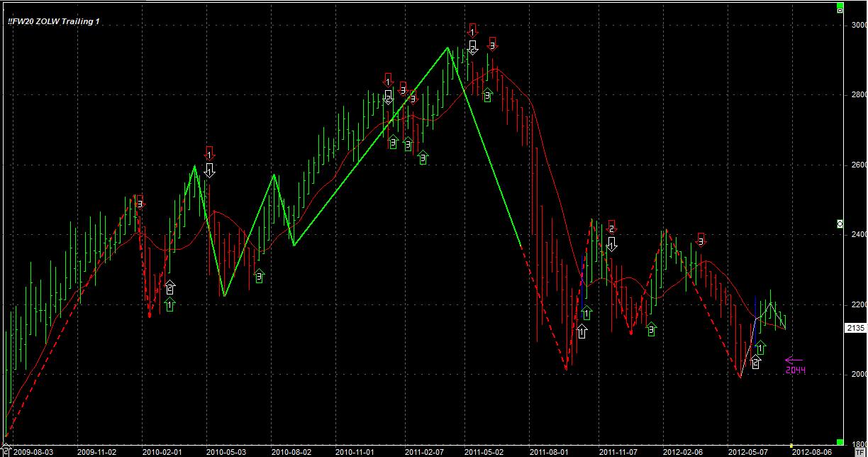Click the red 3 down-arrow signal near 2012-03
Image resolution: width=868 pixels, height=457 pixels.
pyautogui.click(x=701, y=240)
